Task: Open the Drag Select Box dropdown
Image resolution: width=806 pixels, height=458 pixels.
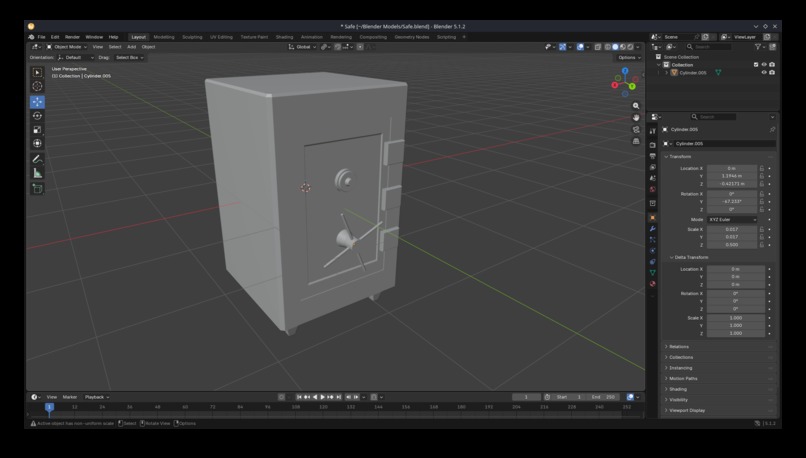Action: pos(130,58)
